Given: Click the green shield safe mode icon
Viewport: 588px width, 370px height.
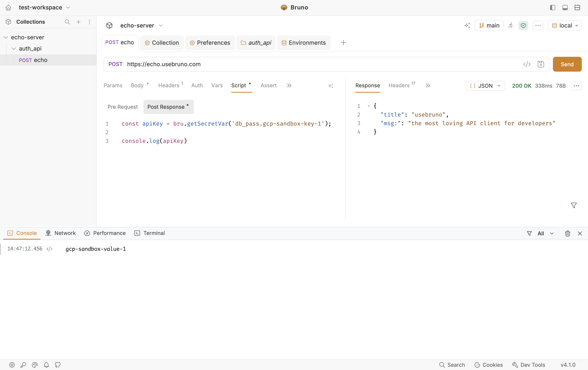Looking at the screenshot, I should coord(523,25).
